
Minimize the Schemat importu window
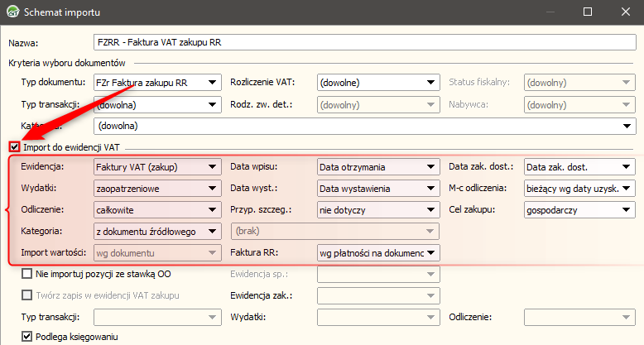tap(549, 12)
